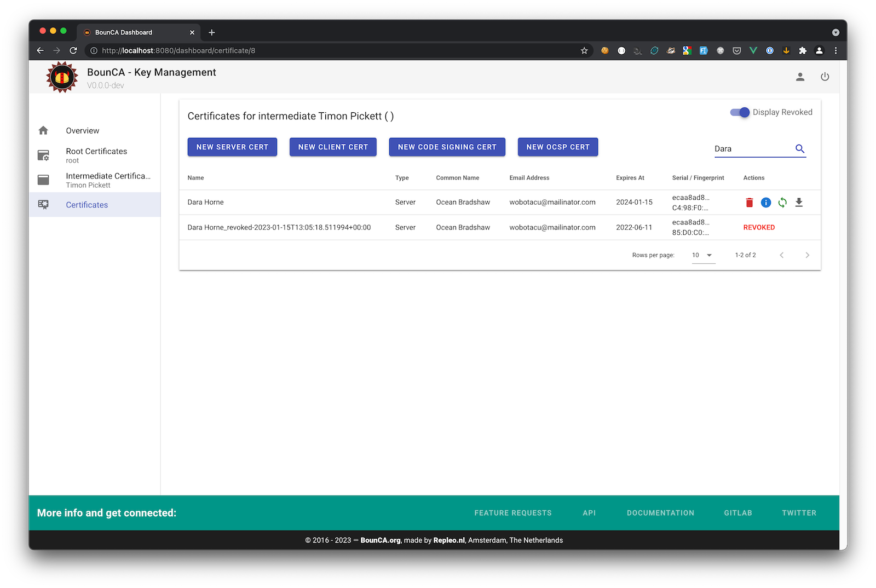Image resolution: width=876 pixels, height=588 pixels.
Task: Click the Serial / Fingerprint column header
Action: (698, 178)
